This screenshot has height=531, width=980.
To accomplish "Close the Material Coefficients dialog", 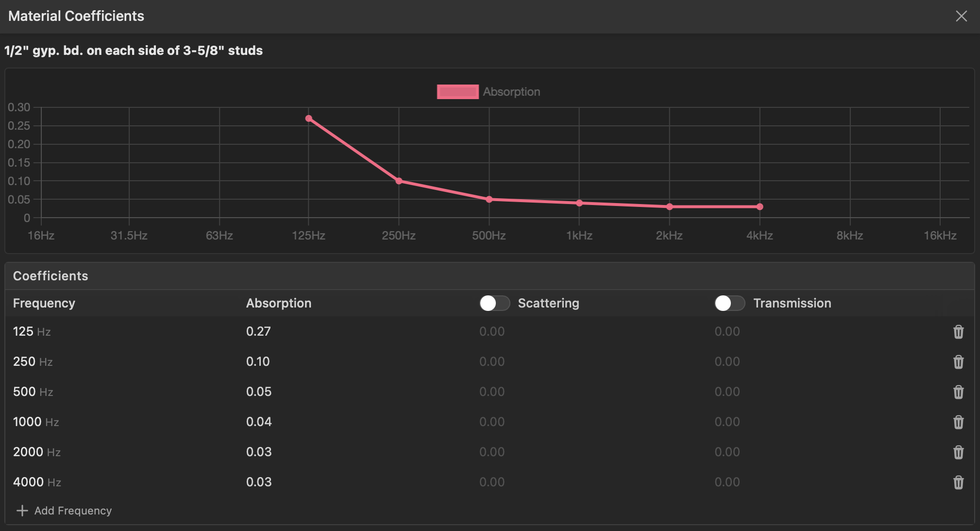I will click(961, 16).
